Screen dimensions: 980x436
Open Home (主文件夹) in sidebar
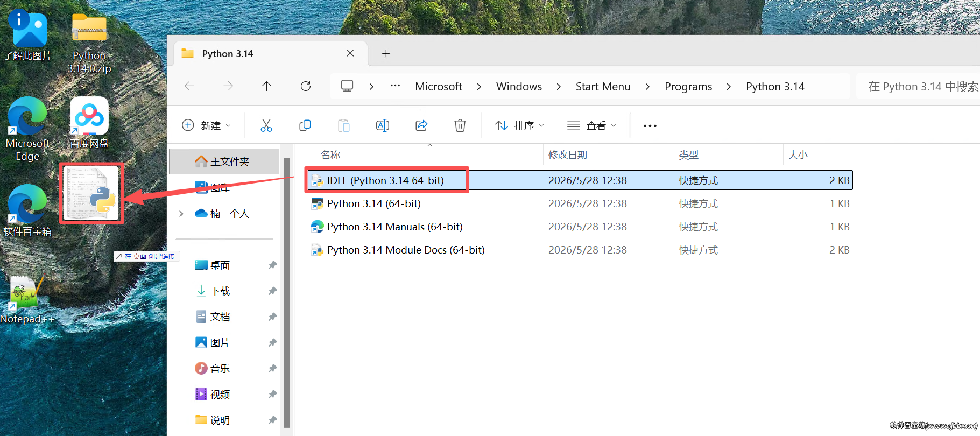[224, 161]
